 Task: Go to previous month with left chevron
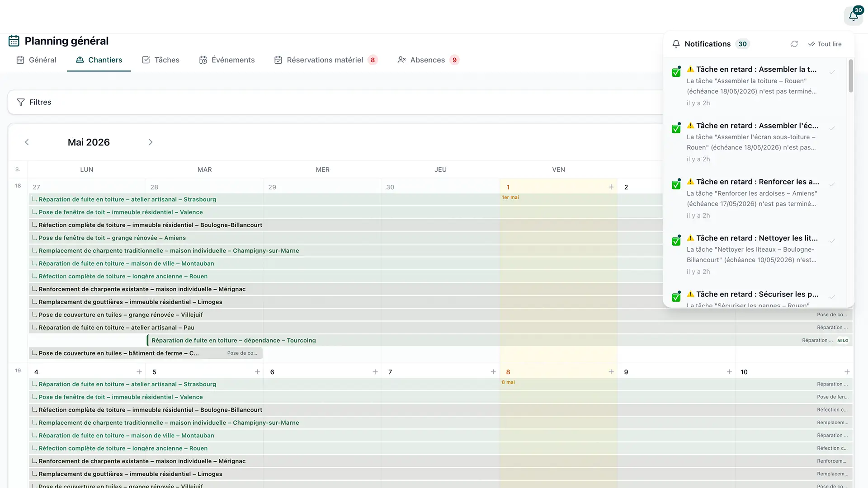pos(27,142)
